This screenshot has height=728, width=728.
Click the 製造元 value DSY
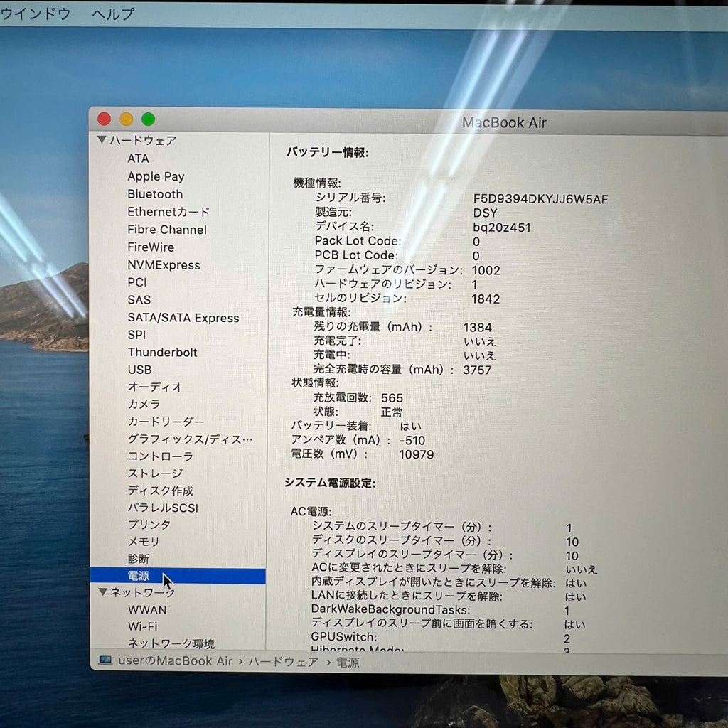(x=485, y=213)
